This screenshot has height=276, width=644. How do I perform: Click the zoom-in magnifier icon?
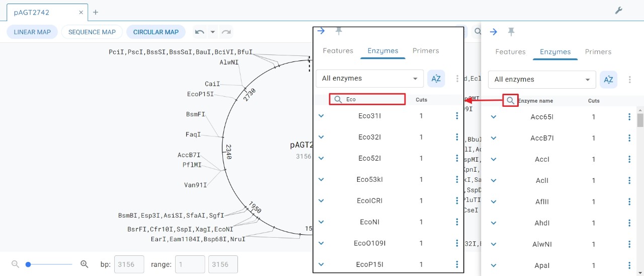(85, 264)
